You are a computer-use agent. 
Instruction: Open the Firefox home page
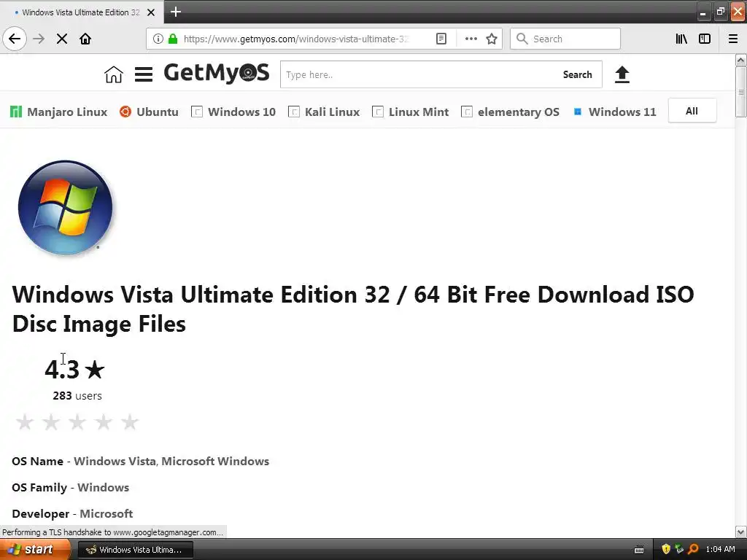pyautogui.click(x=85, y=39)
